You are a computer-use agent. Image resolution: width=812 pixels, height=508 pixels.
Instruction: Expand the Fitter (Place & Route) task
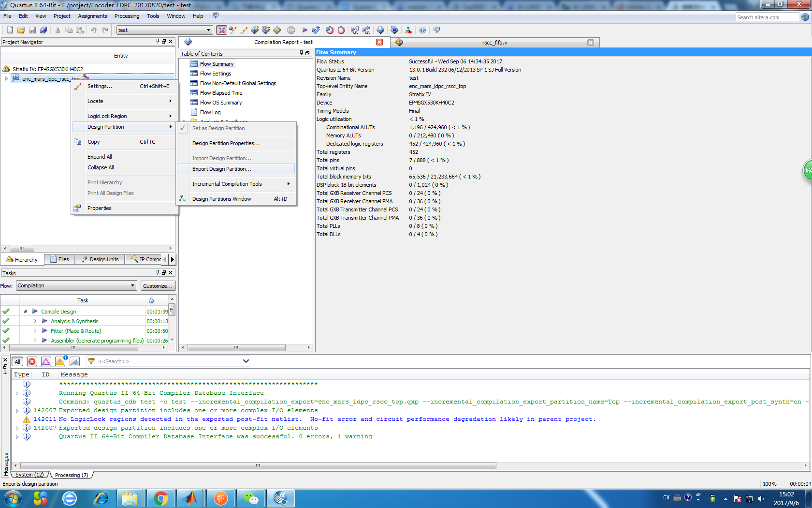(35, 331)
